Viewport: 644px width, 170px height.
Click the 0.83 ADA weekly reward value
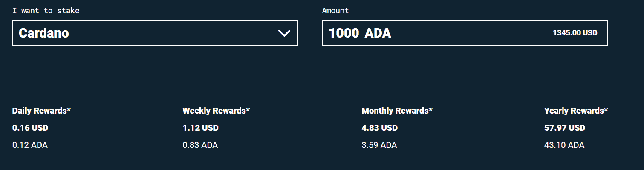coord(200,145)
